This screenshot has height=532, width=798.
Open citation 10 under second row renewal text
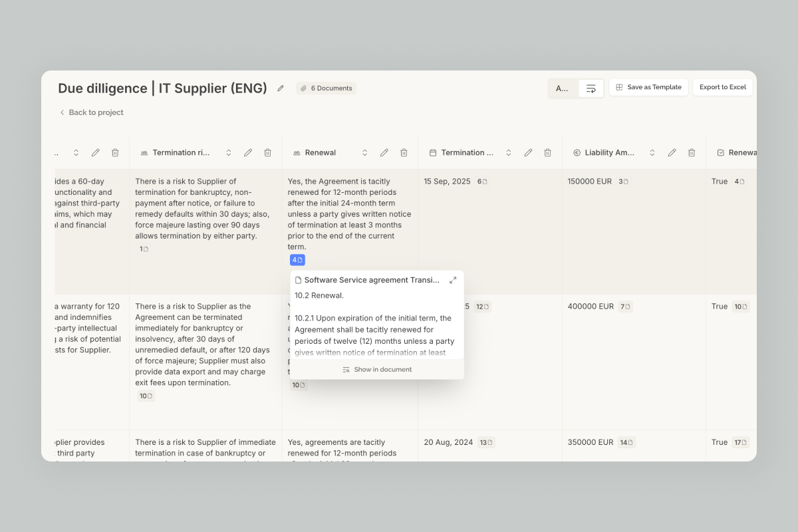tap(299, 385)
